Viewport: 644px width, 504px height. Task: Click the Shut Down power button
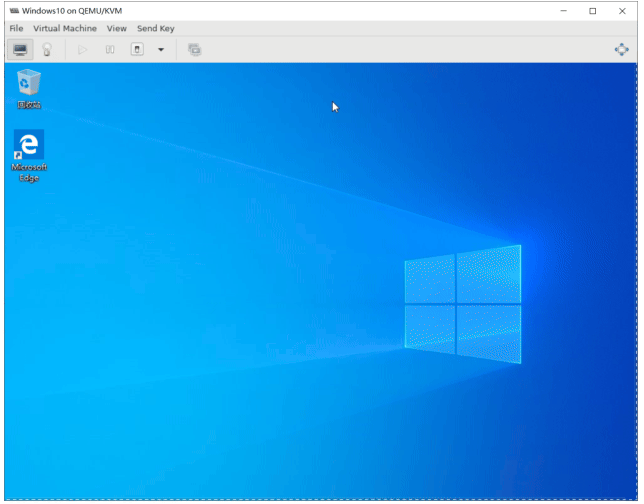click(138, 49)
